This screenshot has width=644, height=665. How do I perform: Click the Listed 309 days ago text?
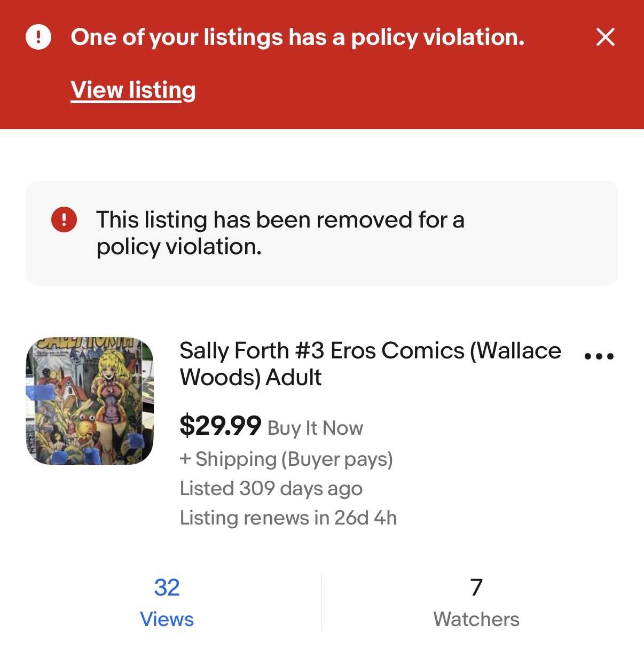click(x=271, y=488)
